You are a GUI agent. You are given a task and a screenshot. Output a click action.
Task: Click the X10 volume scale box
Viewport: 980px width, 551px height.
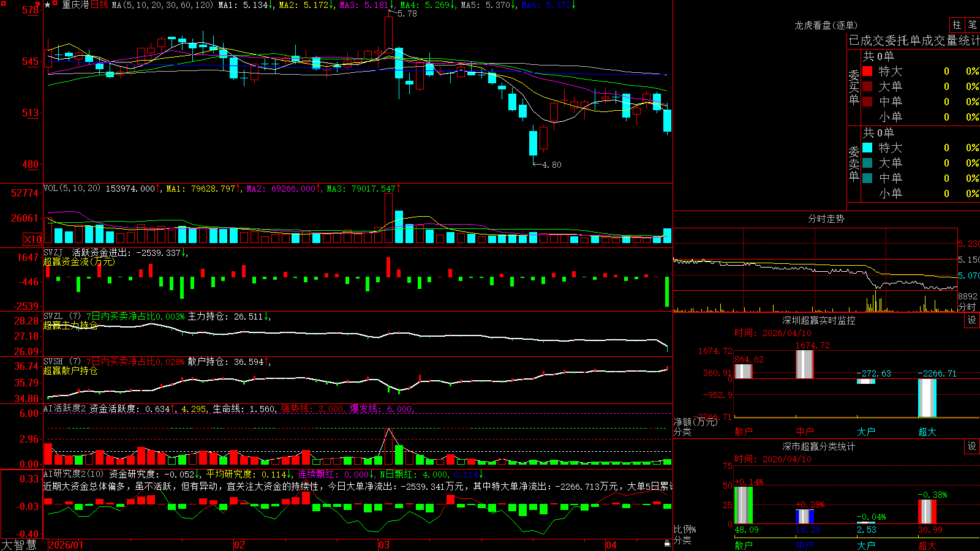pos(32,239)
